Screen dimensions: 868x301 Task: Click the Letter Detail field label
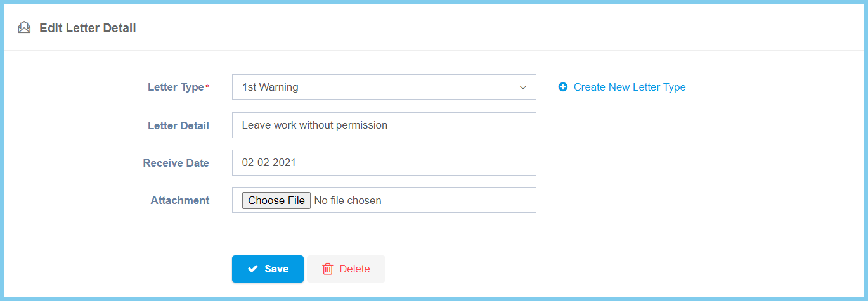178,125
